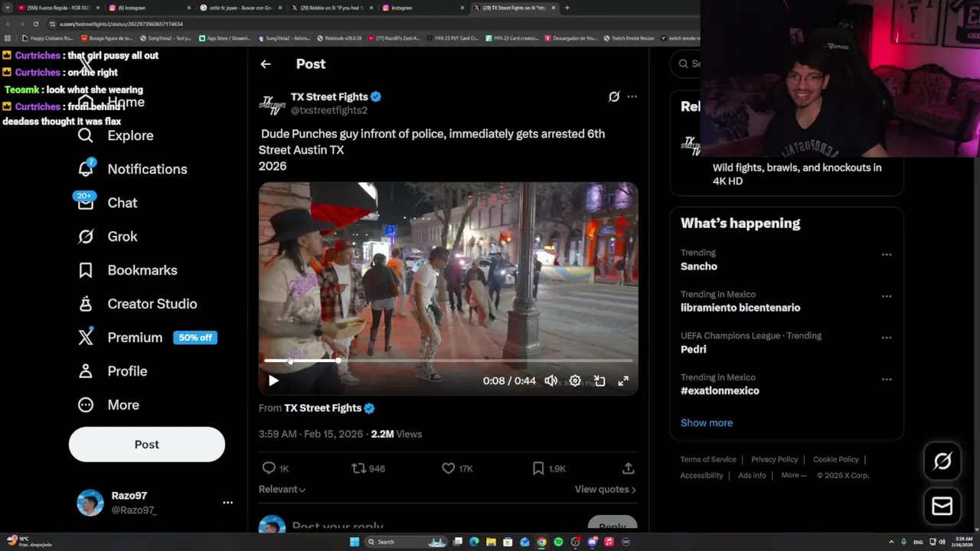Click the big Post button in sidebar
The width and height of the screenshot is (980, 551).
coord(147,445)
